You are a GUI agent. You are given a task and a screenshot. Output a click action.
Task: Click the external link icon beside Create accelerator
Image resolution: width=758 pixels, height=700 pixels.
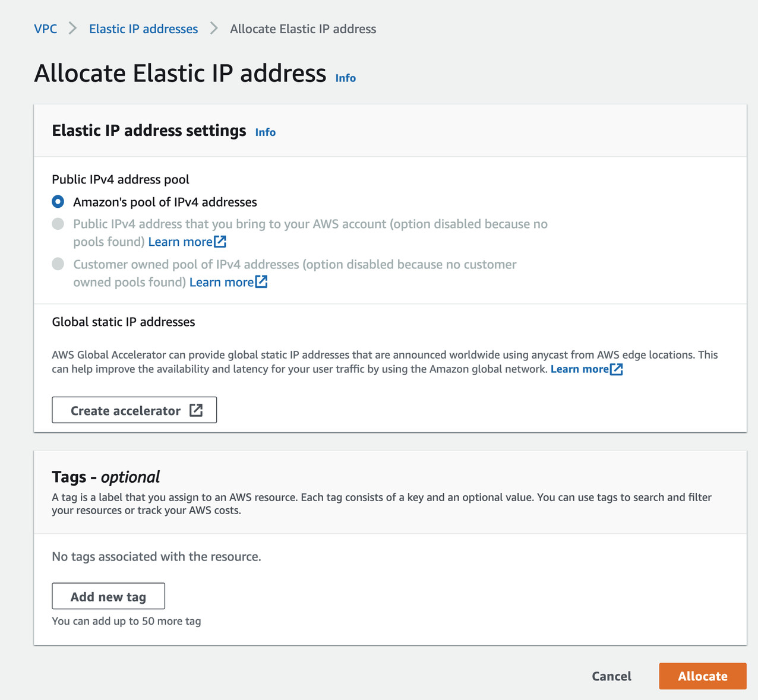[196, 410]
